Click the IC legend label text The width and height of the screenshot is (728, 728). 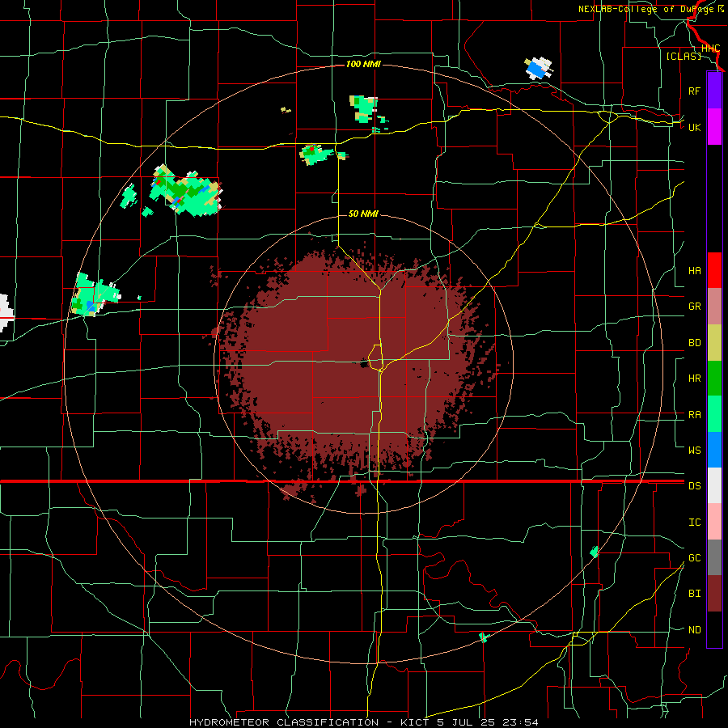(x=694, y=523)
